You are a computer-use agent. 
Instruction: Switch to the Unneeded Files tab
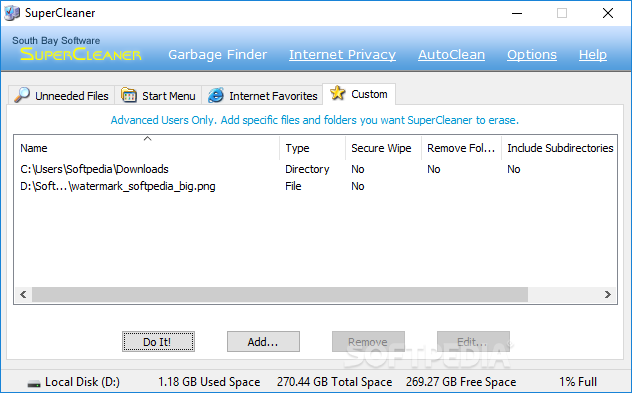pos(62,96)
